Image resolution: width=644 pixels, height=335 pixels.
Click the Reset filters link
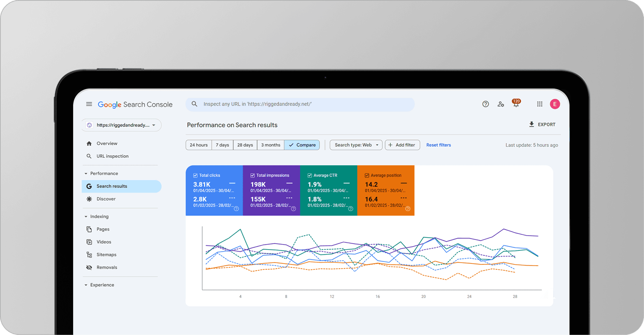coord(439,145)
